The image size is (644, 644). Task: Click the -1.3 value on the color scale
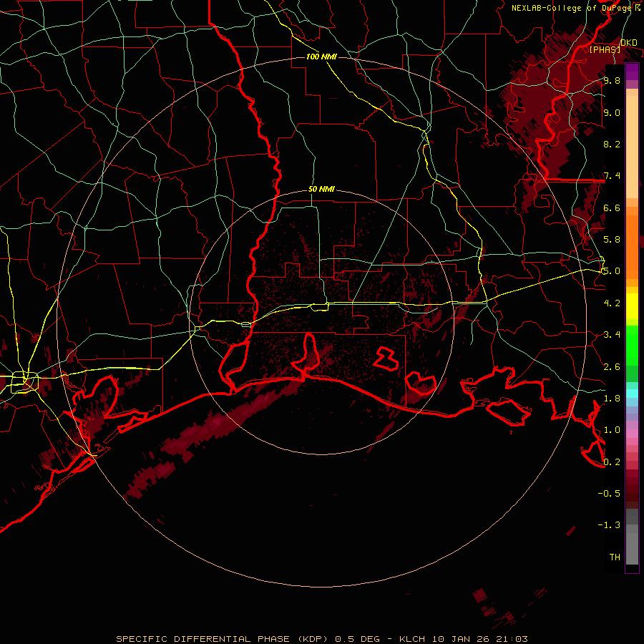pos(609,525)
